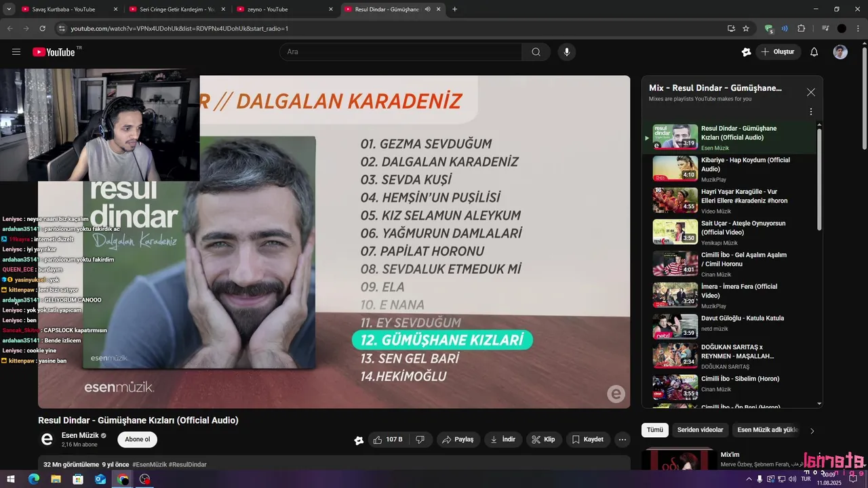Viewport: 868px width, 488px height.
Task: Click the green shield extension icon
Action: 768,28
